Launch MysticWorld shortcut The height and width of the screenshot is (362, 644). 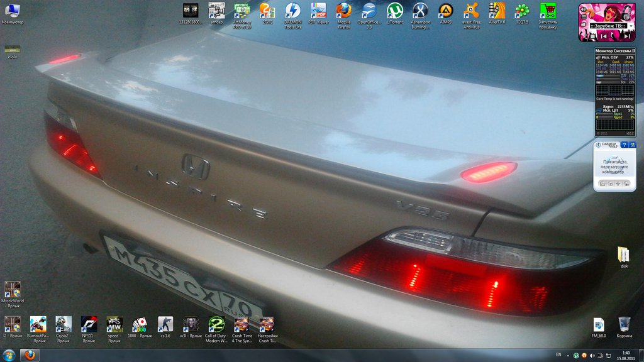pos(13,295)
